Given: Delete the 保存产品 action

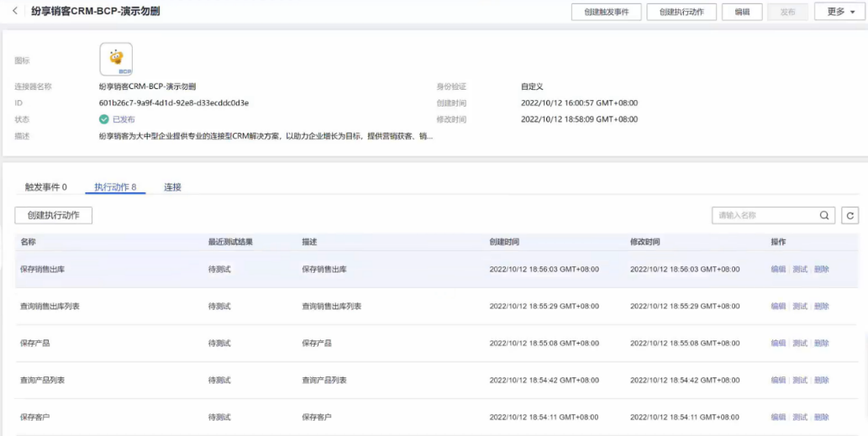Looking at the screenshot, I should [822, 343].
